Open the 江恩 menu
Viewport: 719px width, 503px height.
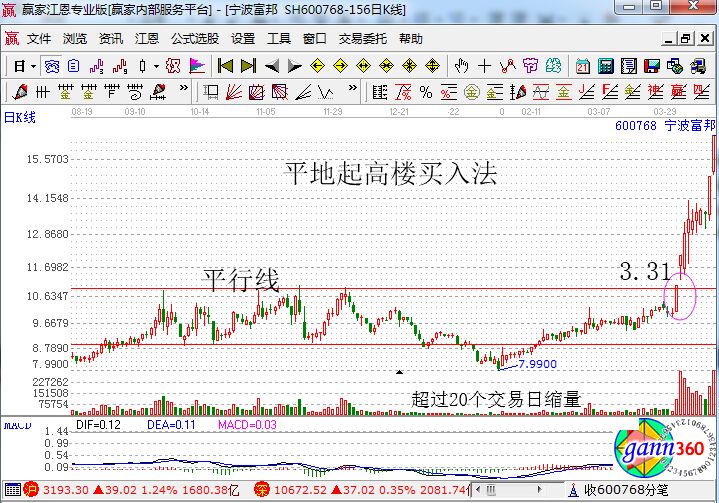tap(147, 39)
